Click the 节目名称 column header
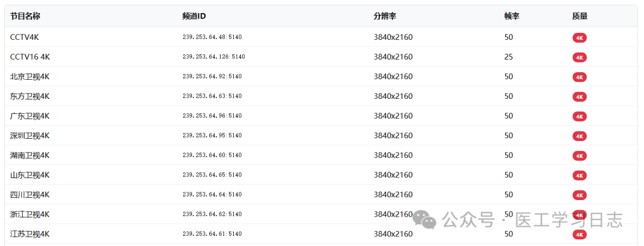 point(25,16)
